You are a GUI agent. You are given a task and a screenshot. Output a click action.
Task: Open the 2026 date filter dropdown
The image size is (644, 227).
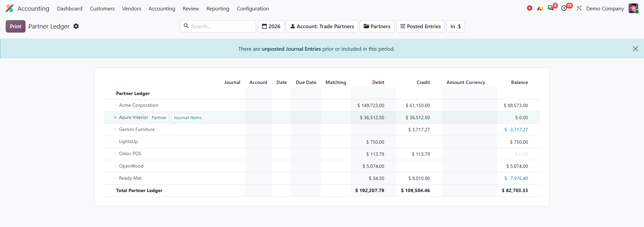tap(271, 26)
